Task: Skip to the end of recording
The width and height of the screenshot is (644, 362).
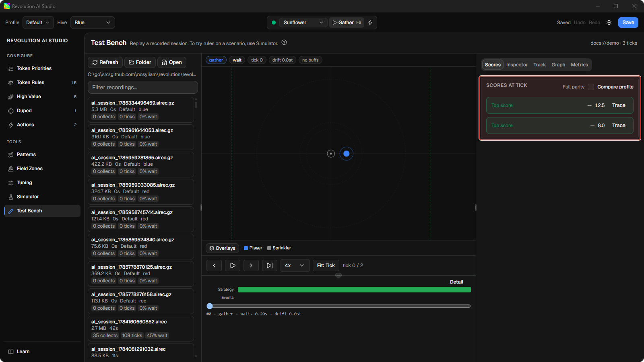Action: [x=270, y=265]
